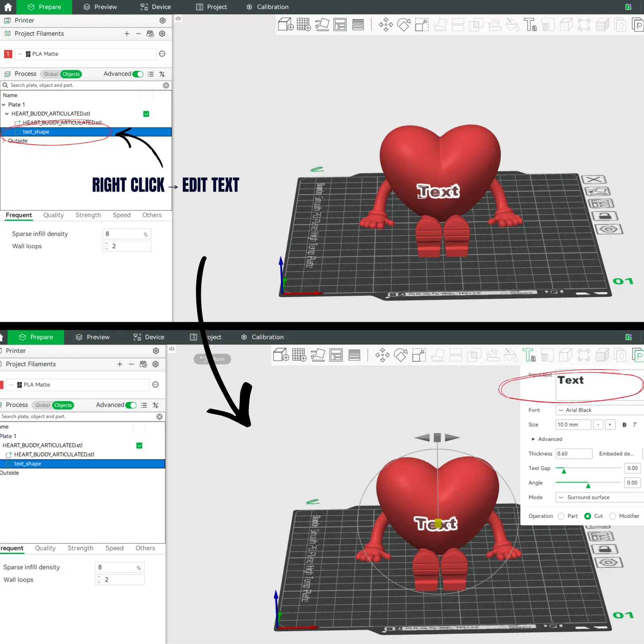Click the Bold B button beside Size
Screen dimensions: 644x644
point(624,425)
